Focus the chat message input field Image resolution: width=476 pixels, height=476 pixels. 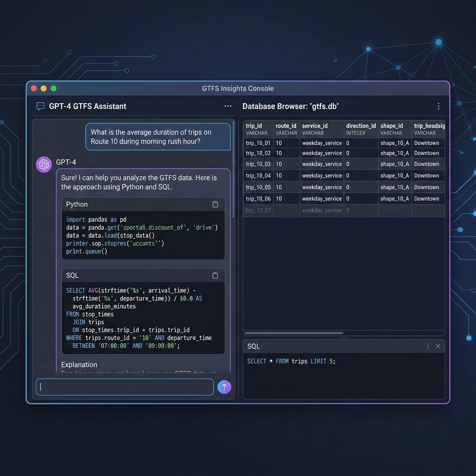coord(125,387)
